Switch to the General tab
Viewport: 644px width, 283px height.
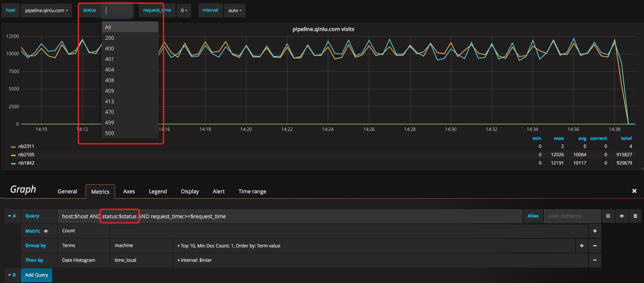[67, 191]
